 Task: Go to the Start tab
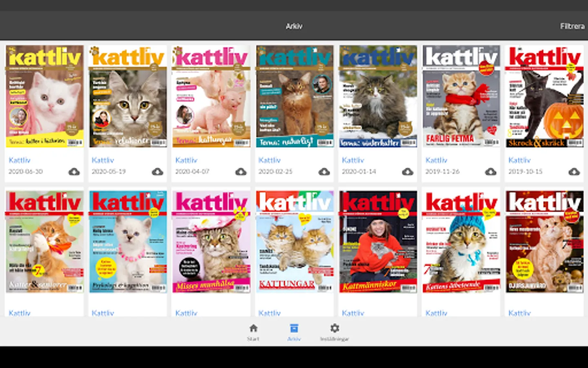[x=253, y=332]
